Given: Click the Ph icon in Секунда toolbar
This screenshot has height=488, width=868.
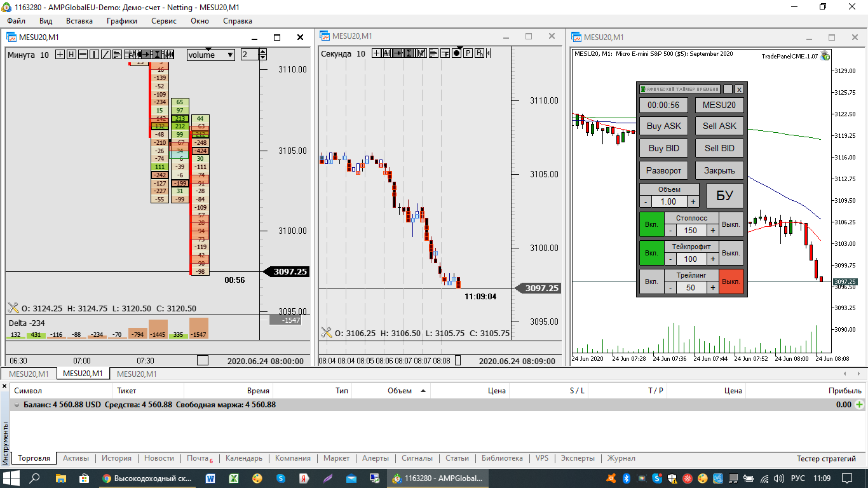Looking at the screenshot, I should click(x=479, y=53).
